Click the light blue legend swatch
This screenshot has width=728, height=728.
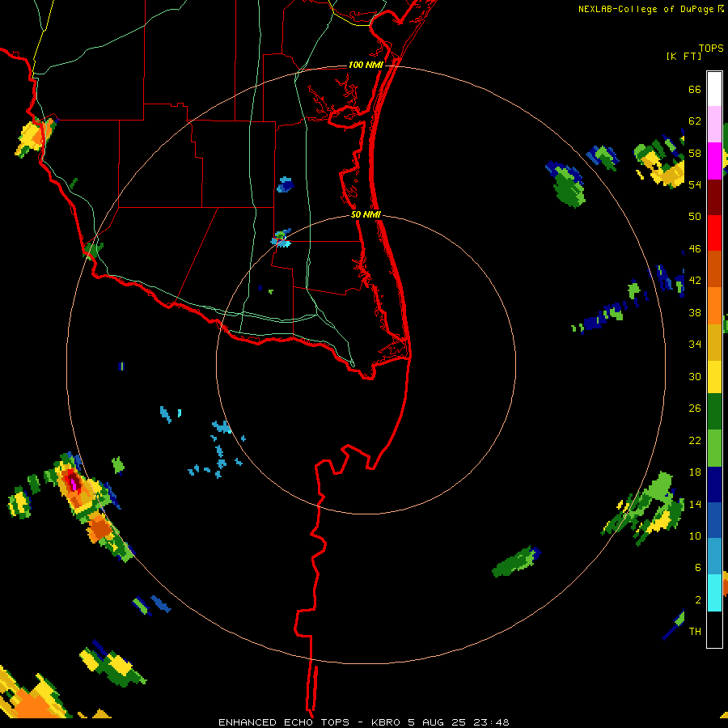pos(714,557)
